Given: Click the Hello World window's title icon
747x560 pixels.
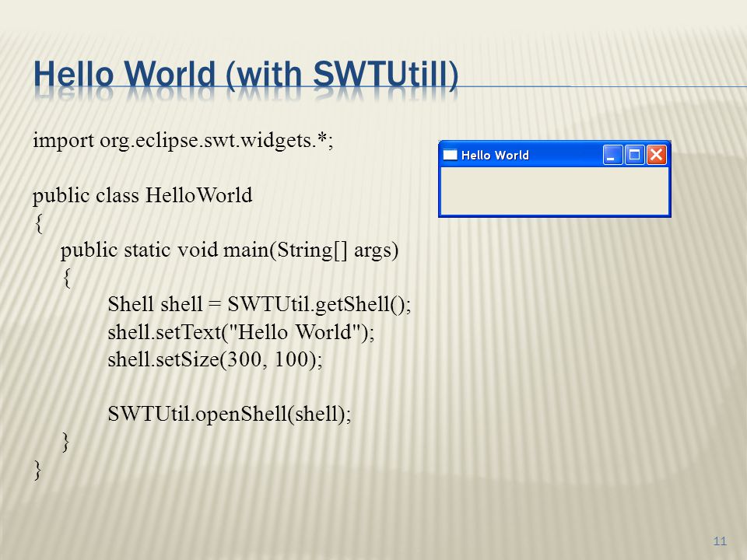Looking at the screenshot, I should point(451,155).
